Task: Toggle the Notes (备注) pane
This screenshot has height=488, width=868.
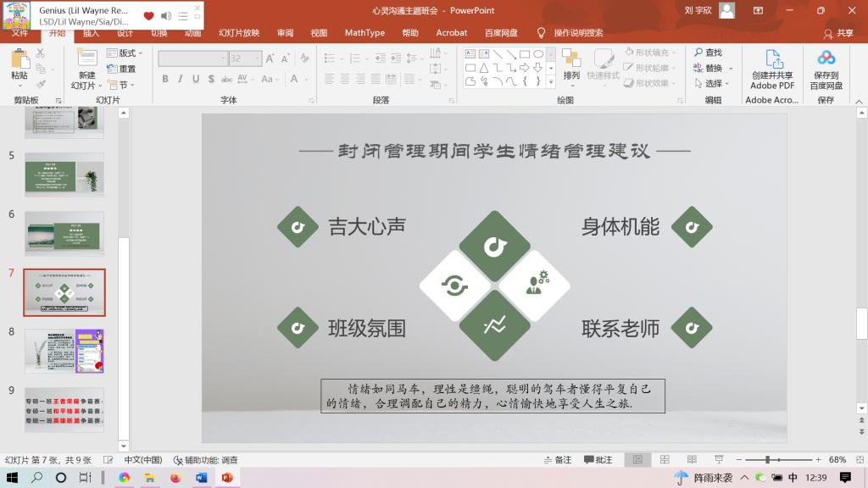Action: click(558, 460)
